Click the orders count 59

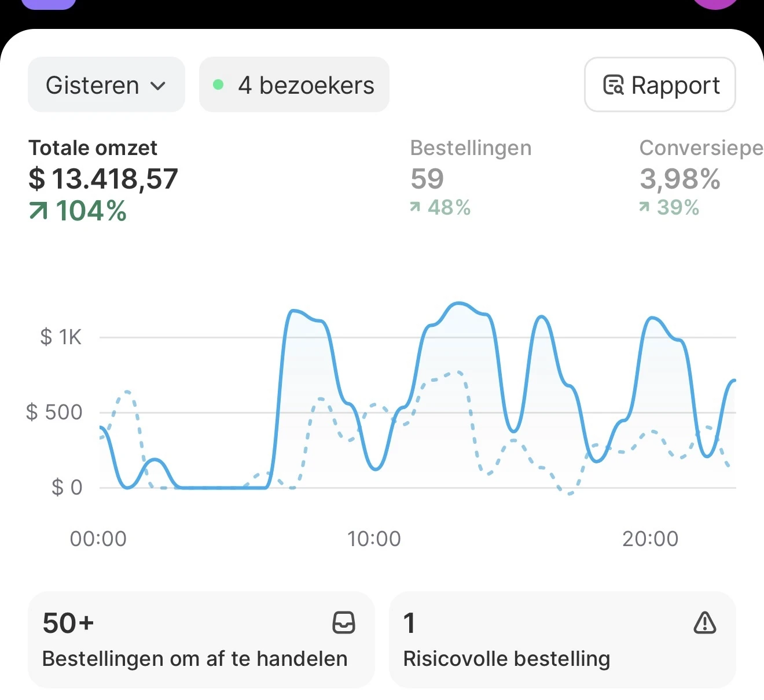coord(427,179)
